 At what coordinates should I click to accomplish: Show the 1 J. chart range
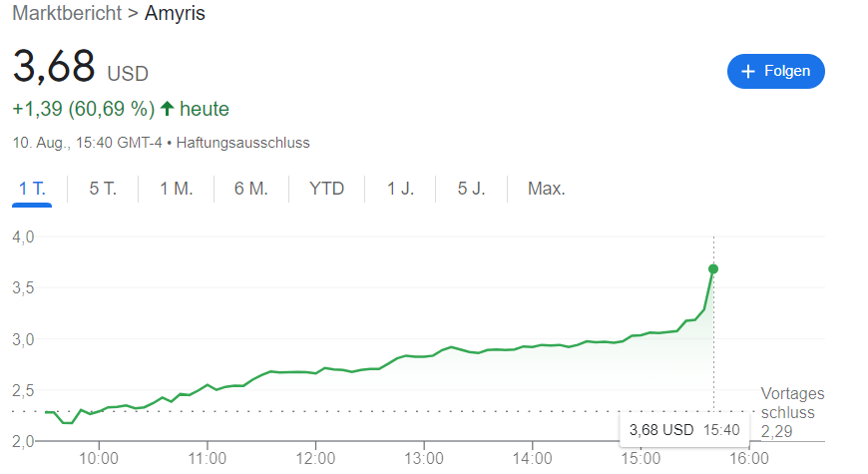[x=400, y=189]
